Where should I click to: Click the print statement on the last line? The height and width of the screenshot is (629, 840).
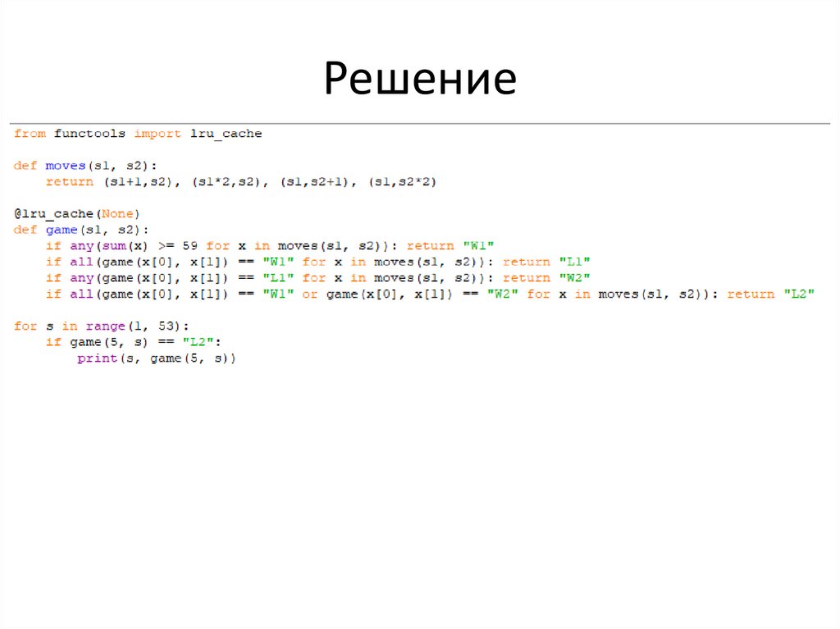point(98,358)
